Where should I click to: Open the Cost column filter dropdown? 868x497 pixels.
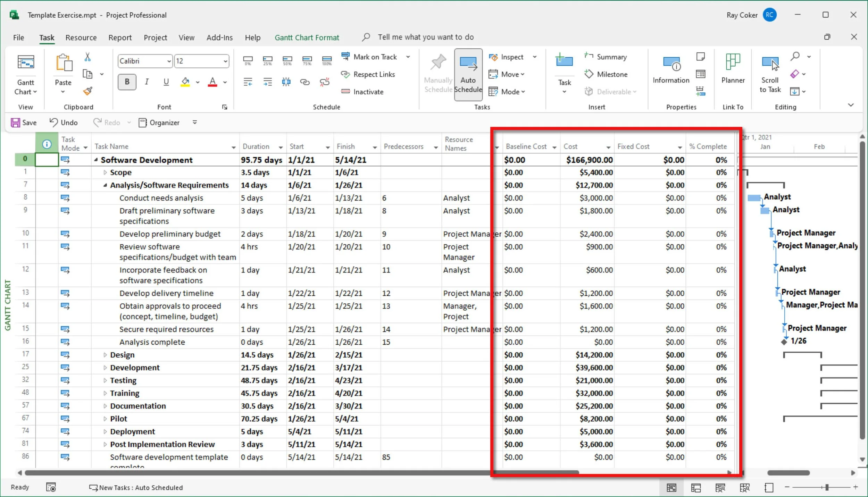(x=608, y=148)
